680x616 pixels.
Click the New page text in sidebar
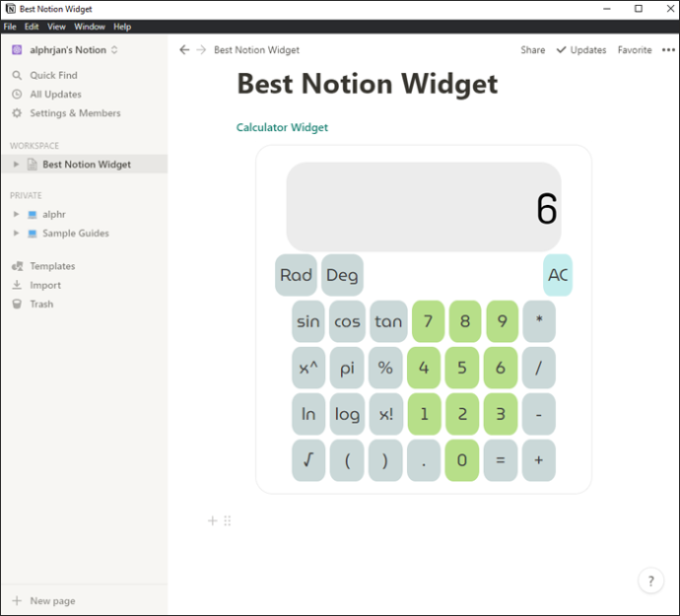point(52,601)
